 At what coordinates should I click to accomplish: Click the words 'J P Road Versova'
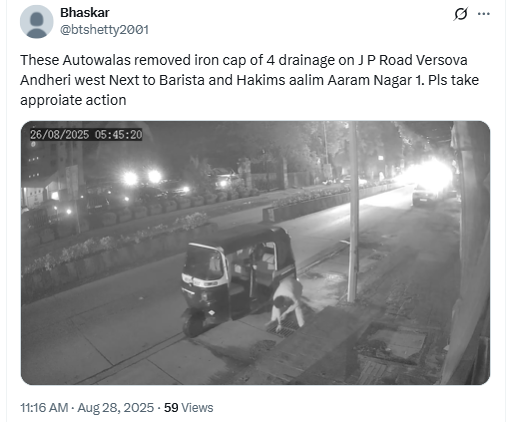413,60
